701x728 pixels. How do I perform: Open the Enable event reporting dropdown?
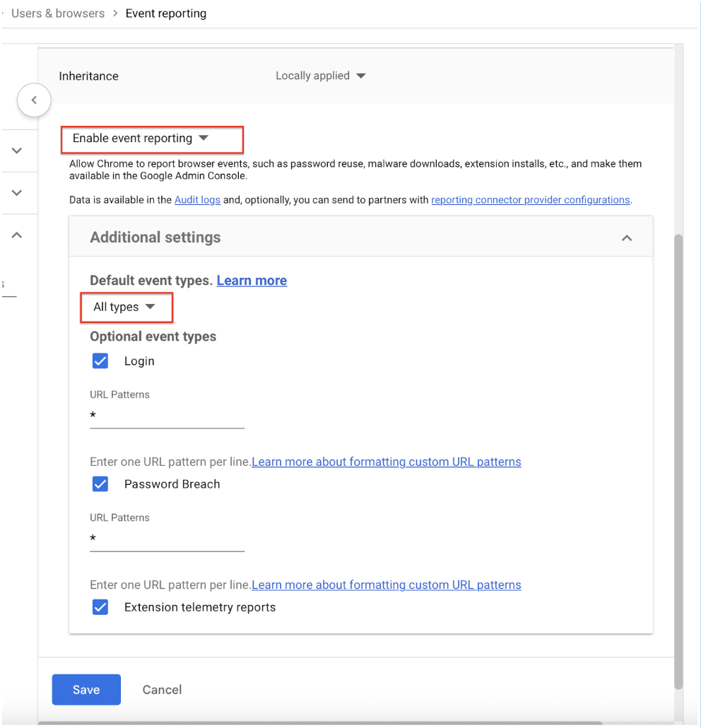tap(141, 139)
